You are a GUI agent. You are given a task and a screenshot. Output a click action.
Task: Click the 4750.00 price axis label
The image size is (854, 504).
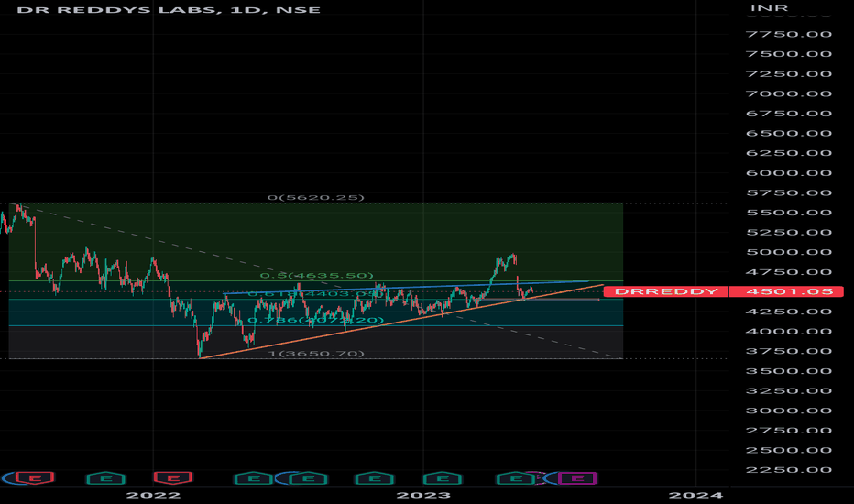[789, 272]
